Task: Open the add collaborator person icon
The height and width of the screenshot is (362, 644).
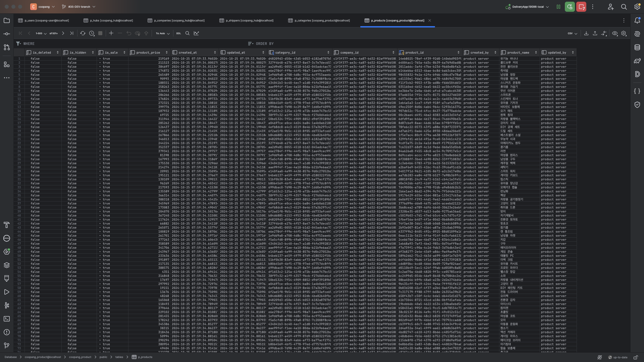Action: [610, 7]
